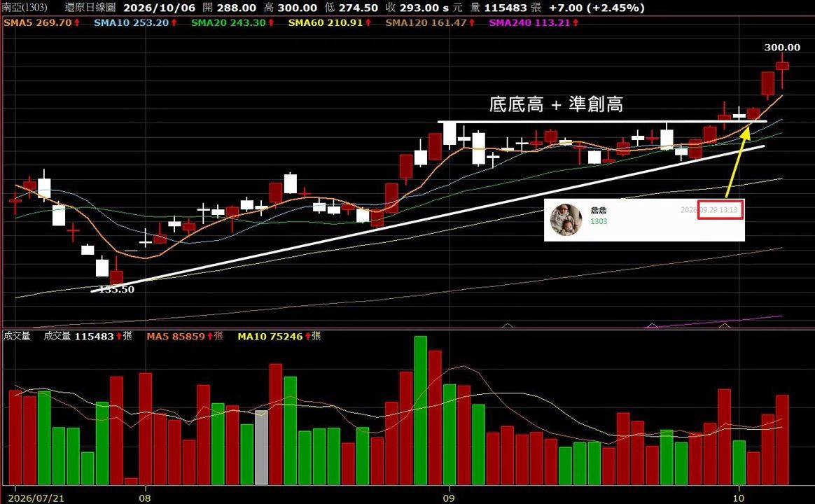
Task: Click the closing price 293.00
Action: tap(419, 8)
